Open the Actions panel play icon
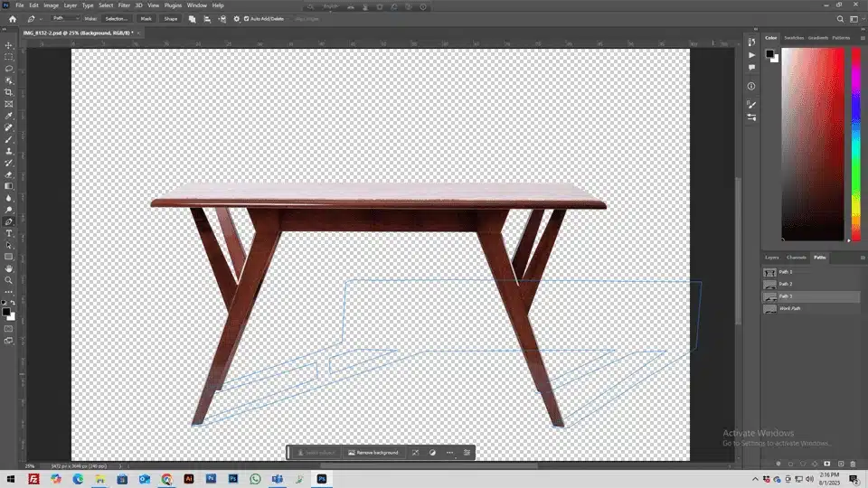868x488 pixels. (x=751, y=55)
